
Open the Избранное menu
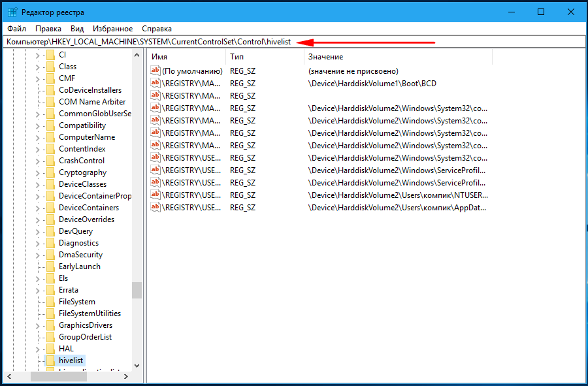tap(113, 29)
